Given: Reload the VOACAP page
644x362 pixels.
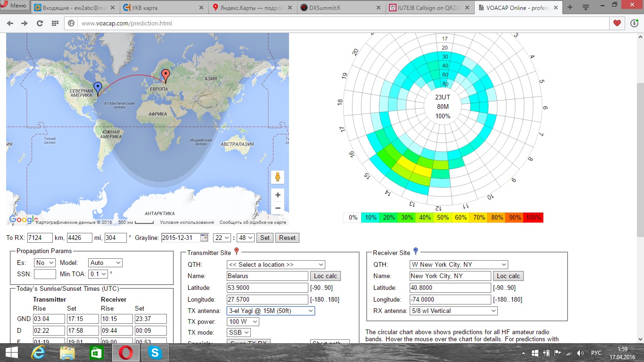Looking at the screenshot, I should click(40, 23).
